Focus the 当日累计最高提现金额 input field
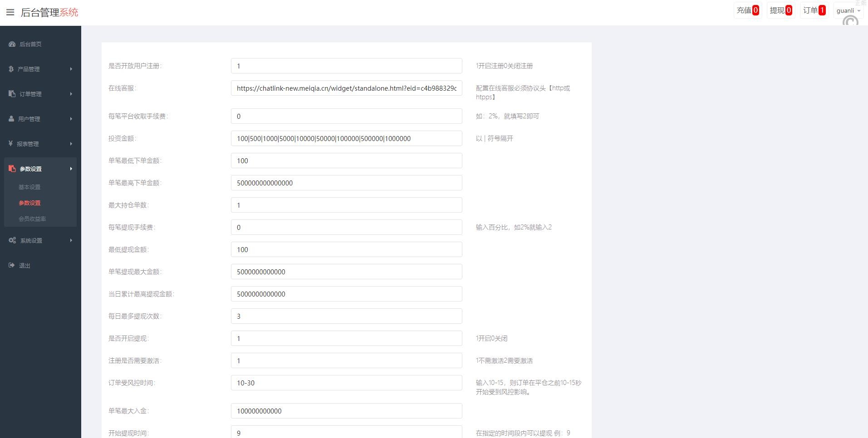This screenshot has height=438, width=868. 346,294
